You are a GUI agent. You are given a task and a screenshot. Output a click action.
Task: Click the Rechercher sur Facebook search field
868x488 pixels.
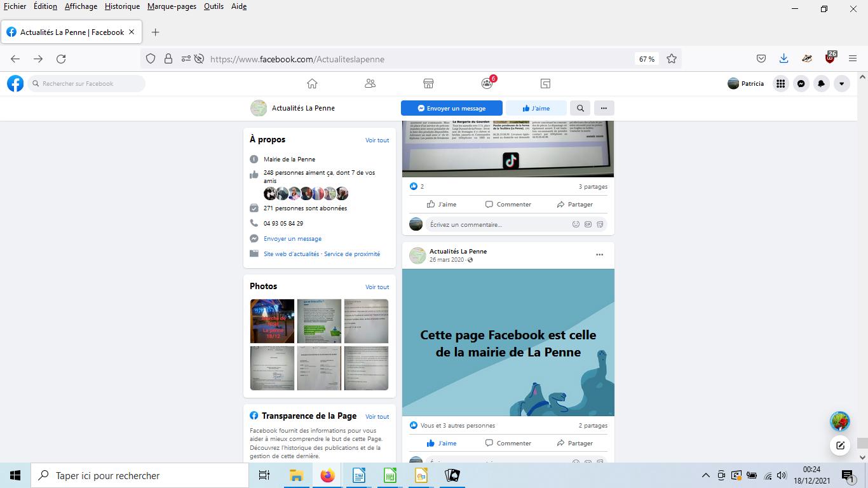pyautogui.click(x=86, y=83)
